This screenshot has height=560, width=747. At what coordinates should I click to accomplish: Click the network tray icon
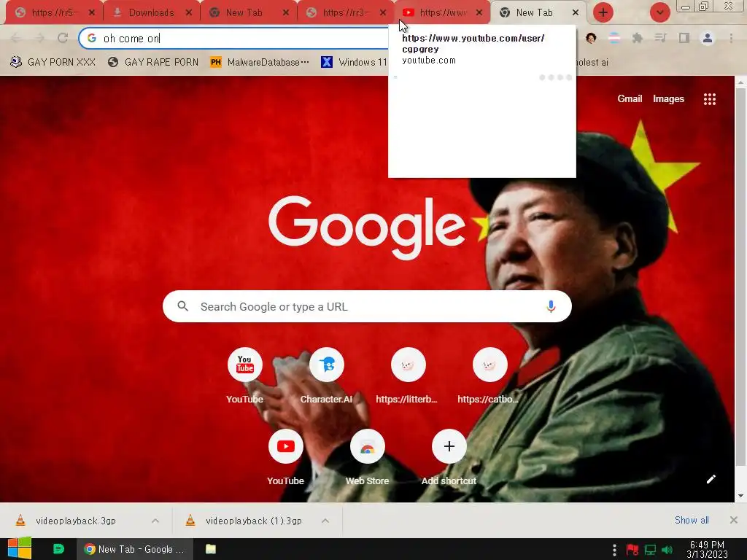(650, 551)
